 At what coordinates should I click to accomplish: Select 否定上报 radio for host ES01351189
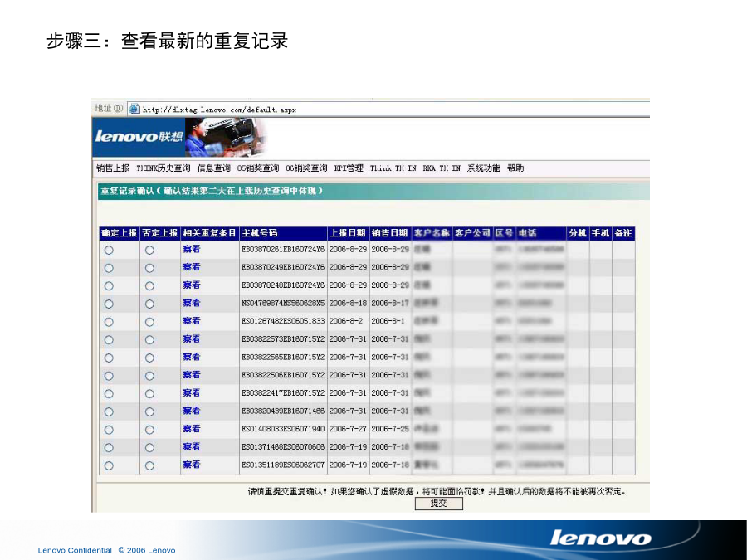(x=149, y=465)
